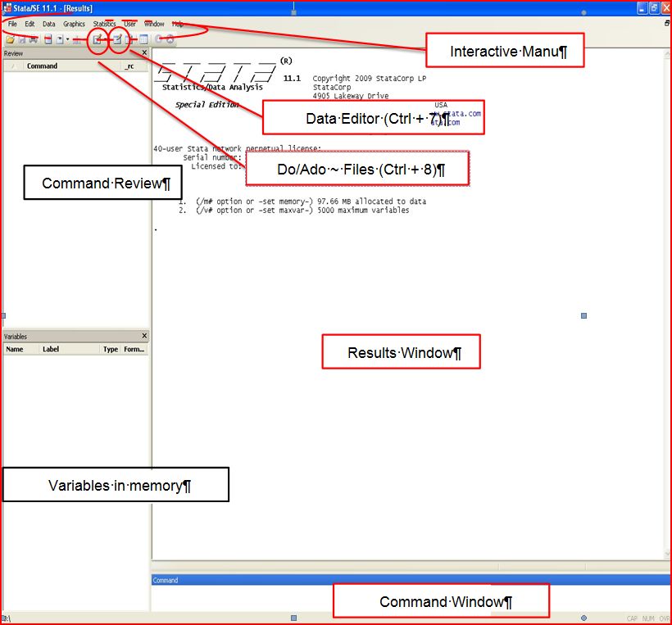
Task: Click the Stata application icon in title bar
Action: 7,7
